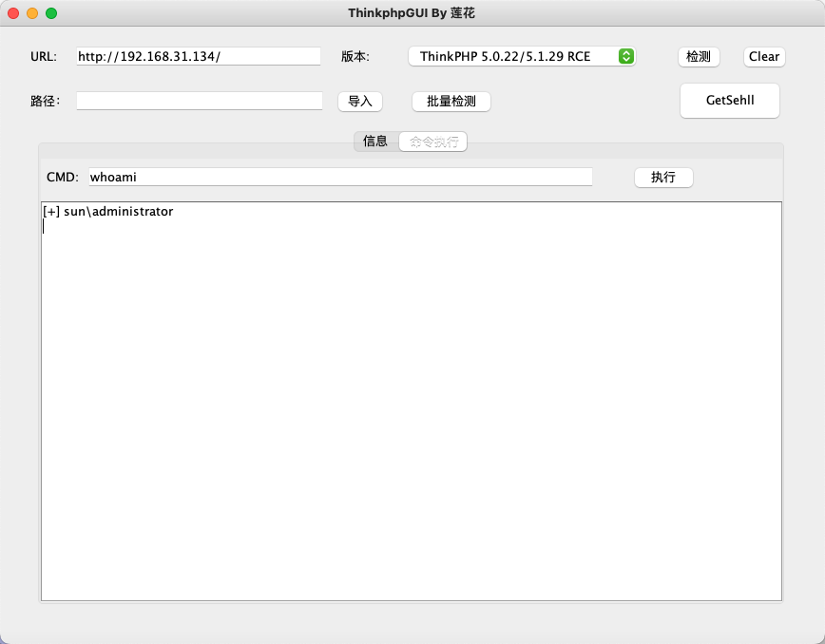This screenshot has height=644, width=825.
Task: Switch to the 信息 tab
Action: point(375,142)
